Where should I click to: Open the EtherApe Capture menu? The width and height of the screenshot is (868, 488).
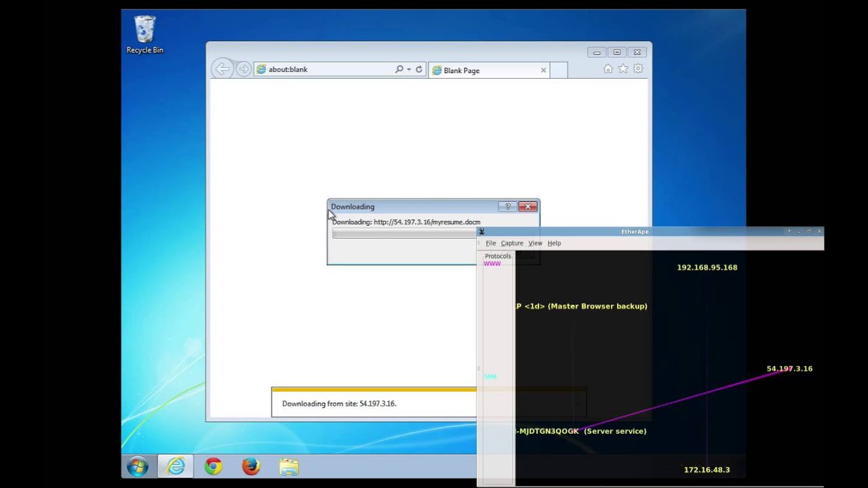pos(512,243)
